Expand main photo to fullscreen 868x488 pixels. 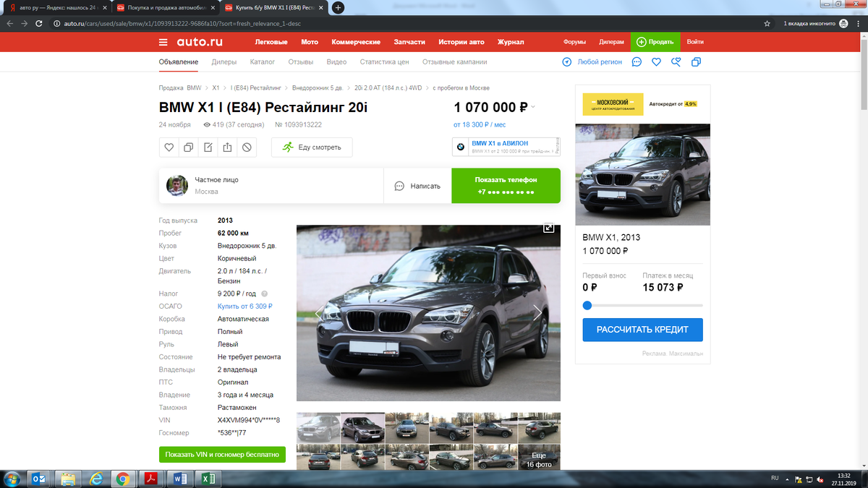coord(549,228)
